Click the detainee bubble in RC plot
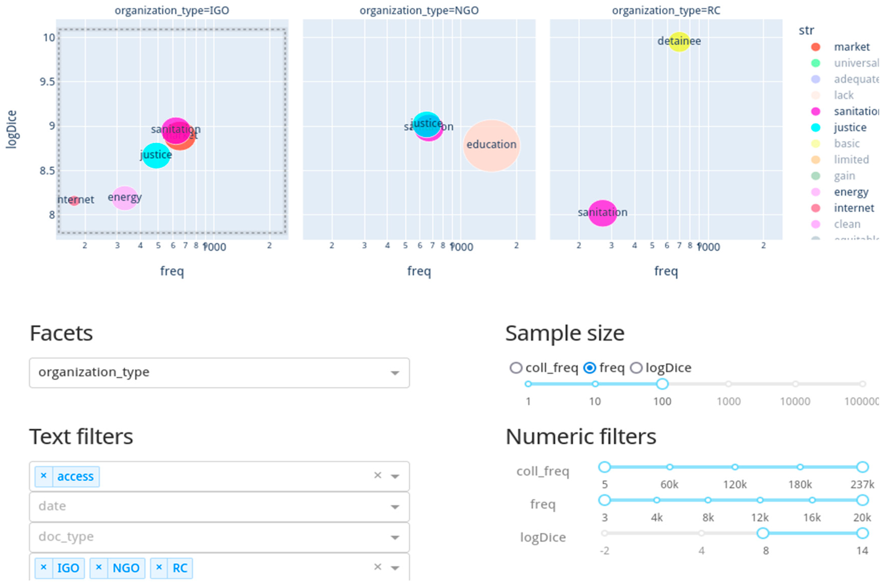The image size is (887, 588). (x=679, y=41)
